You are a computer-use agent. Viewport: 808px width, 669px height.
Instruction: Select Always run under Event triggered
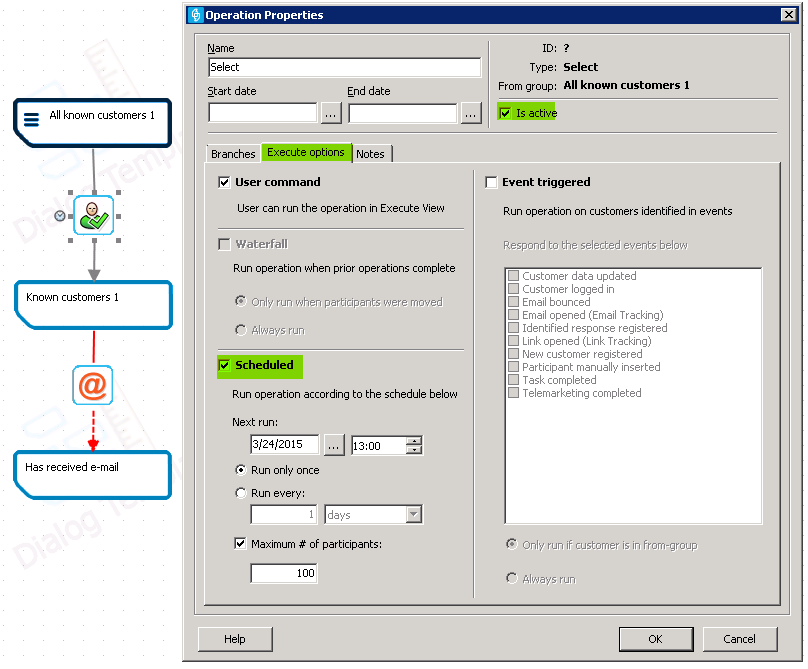click(512, 578)
